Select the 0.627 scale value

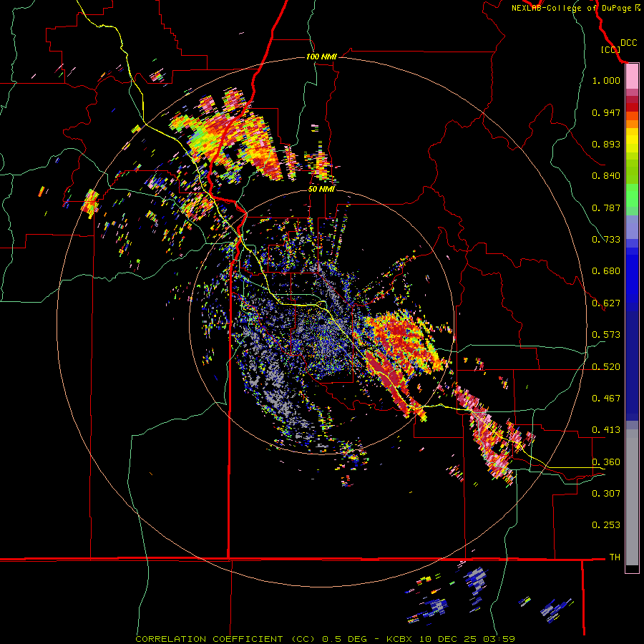click(x=606, y=303)
